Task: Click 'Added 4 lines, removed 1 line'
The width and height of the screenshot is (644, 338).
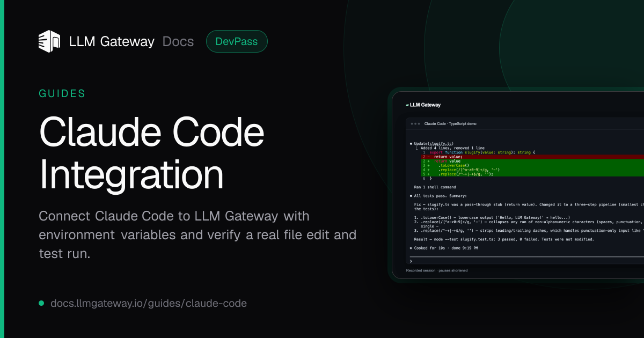Action: (x=452, y=148)
